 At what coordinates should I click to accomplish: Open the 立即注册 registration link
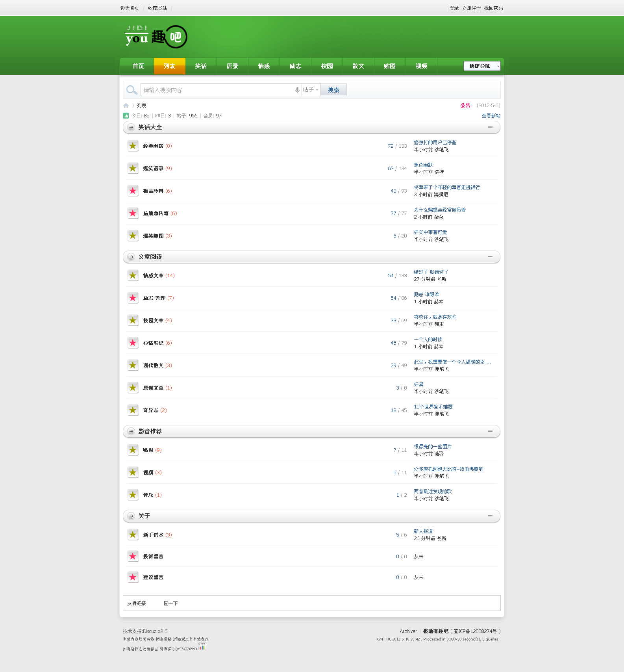coord(471,8)
